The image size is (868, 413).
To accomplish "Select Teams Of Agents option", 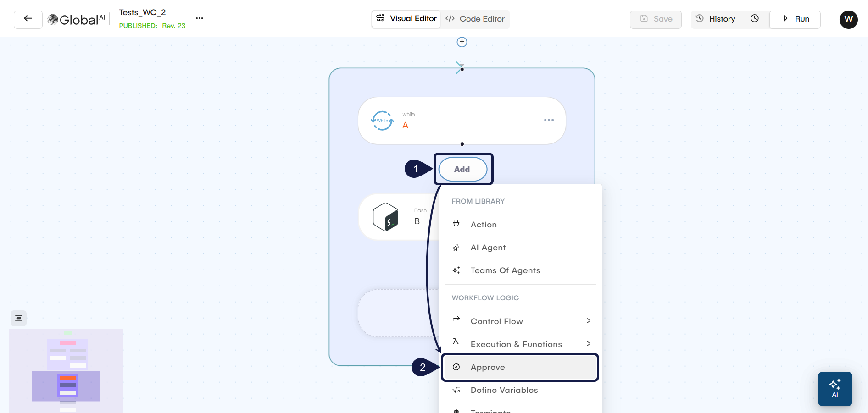I will pyautogui.click(x=505, y=270).
